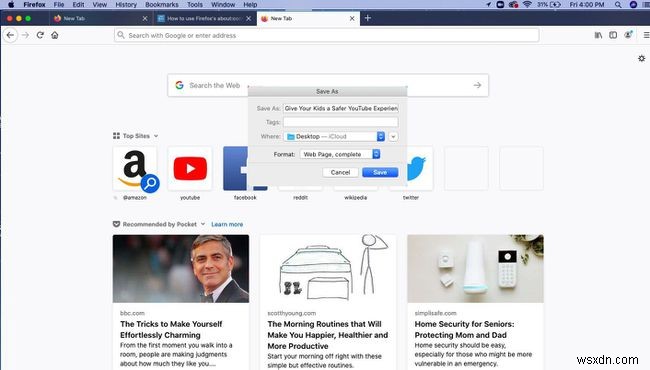Open the bed sketch article thumbnail
The height and width of the screenshot is (370, 650).
click(x=328, y=268)
